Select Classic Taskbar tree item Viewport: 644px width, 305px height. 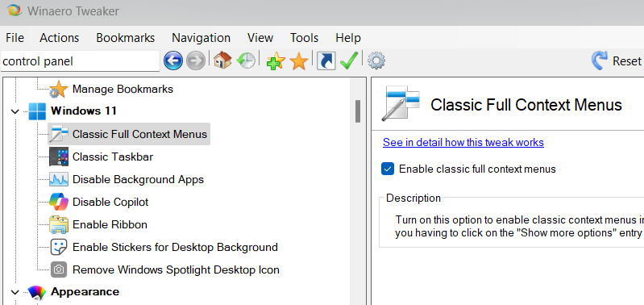[x=113, y=157]
